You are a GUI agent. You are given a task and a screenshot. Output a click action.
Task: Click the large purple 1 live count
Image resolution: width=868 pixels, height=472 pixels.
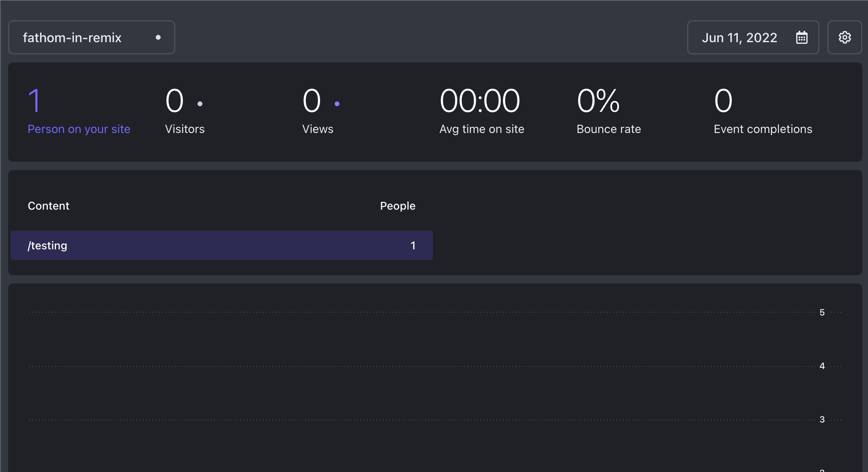(34, 101)
